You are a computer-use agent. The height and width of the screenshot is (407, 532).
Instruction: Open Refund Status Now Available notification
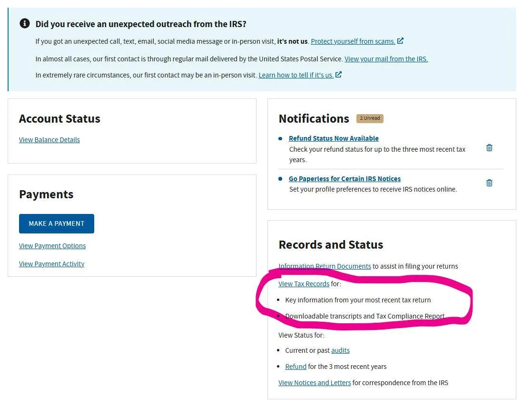click(x=334, y=138)
